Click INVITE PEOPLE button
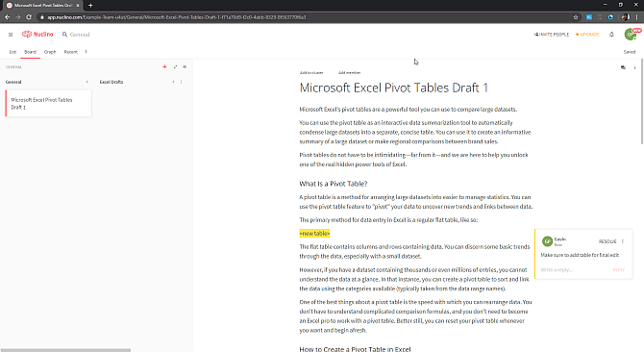Viewport: 644px width, 352px height. click(551, 35)
